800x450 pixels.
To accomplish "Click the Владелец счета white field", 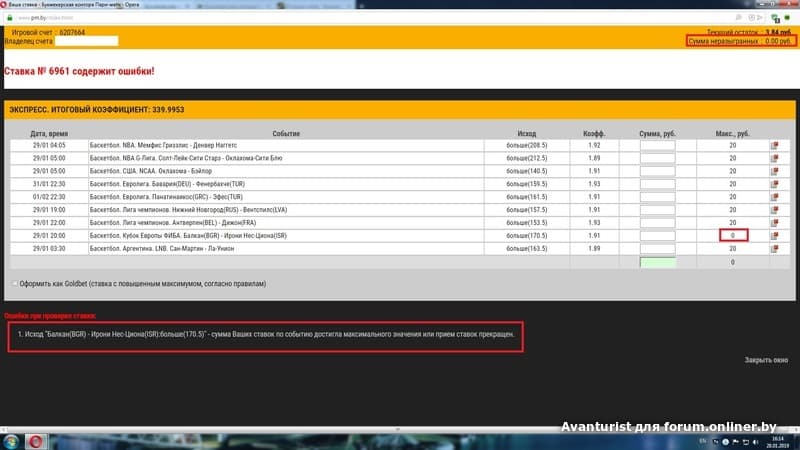I will coord(86,41).
